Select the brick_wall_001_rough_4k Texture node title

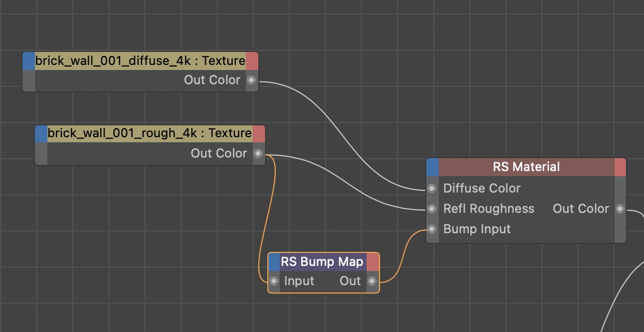[149, 134]
